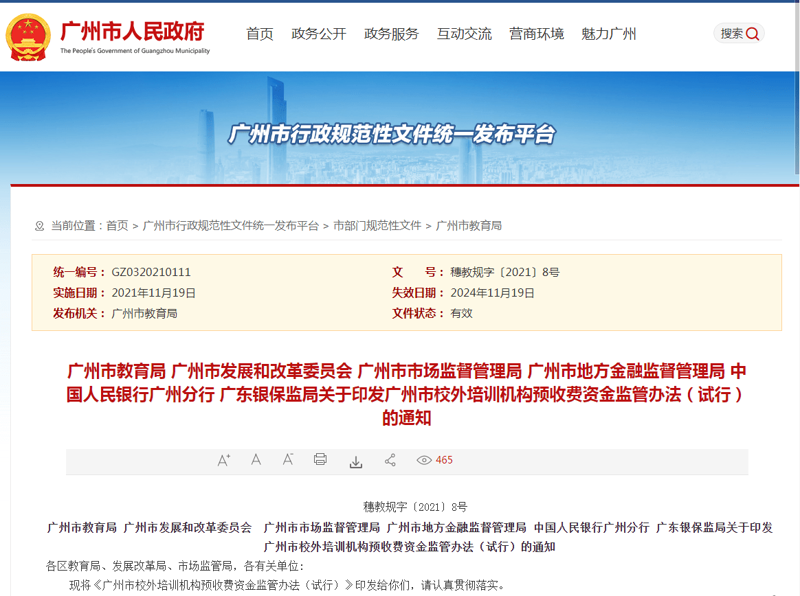Download the document via download icon
The height and width of the screenshot is (596, 800).
(x=356, y=462)
